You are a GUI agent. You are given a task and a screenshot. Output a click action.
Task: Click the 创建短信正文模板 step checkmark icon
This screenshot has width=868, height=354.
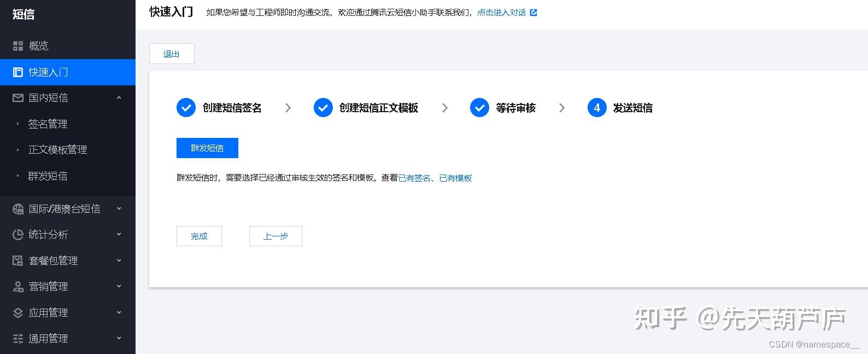pos(323,108)
